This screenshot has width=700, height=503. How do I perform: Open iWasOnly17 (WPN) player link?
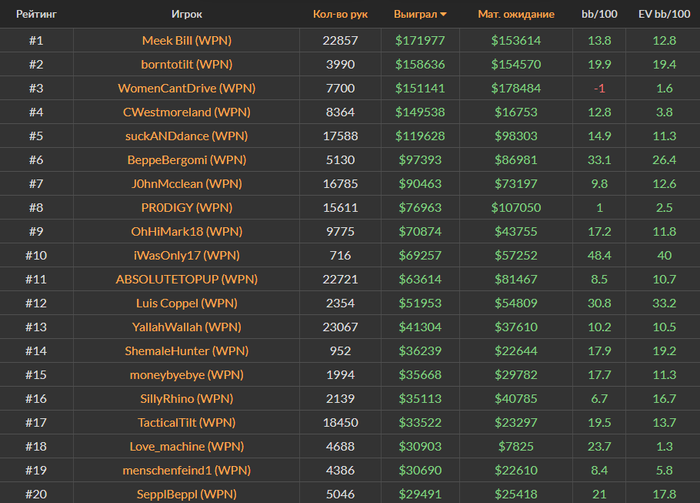click(x=187, y=255)
